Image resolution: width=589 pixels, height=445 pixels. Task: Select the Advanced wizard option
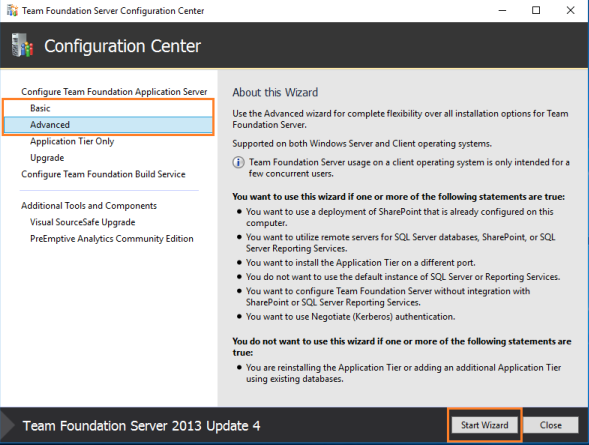pyautogui.click(x=108, y=125)
